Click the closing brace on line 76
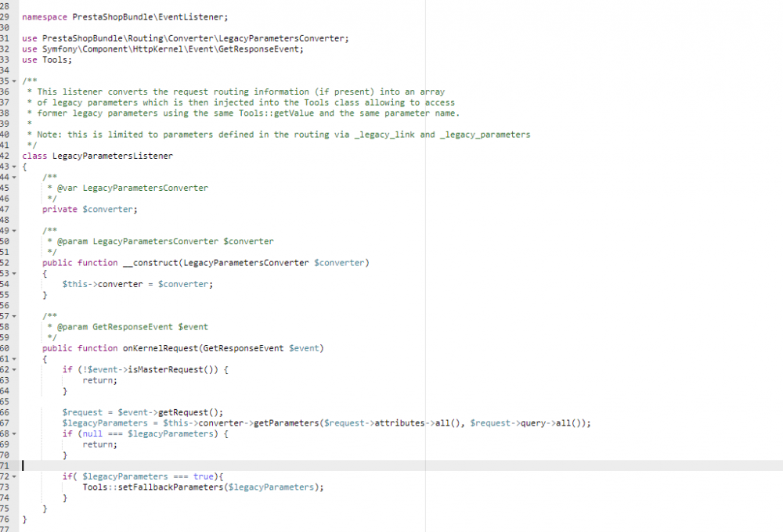 coord(25,519)
